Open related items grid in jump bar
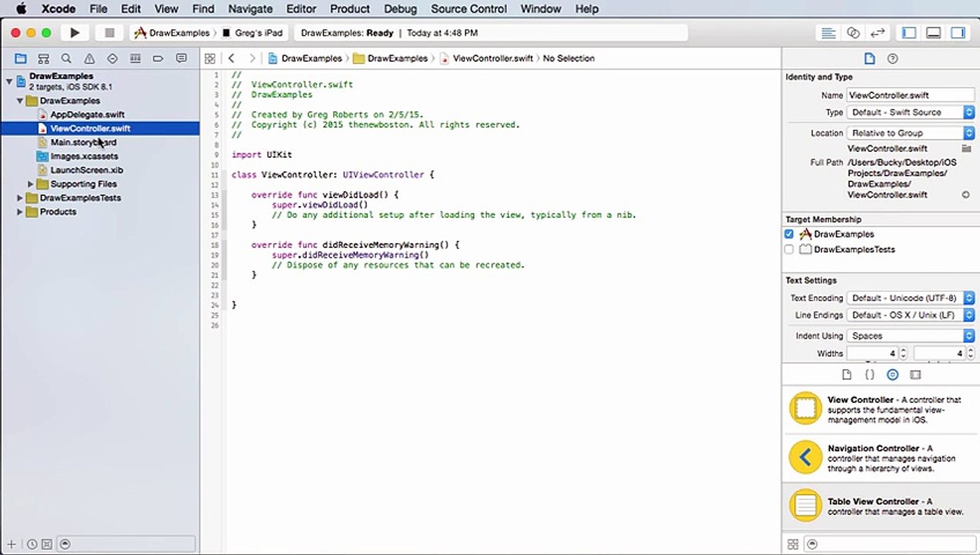The image size is (980, 555). coord(210,59)
